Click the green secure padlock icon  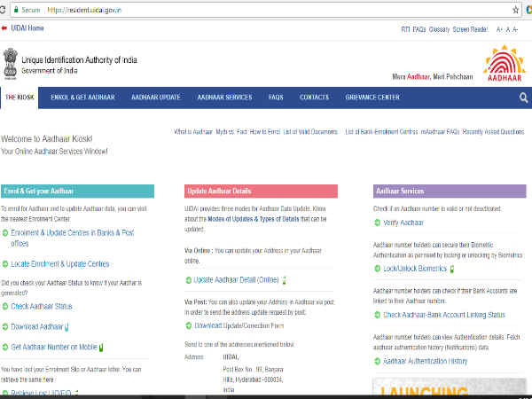(x=16, y=10)
